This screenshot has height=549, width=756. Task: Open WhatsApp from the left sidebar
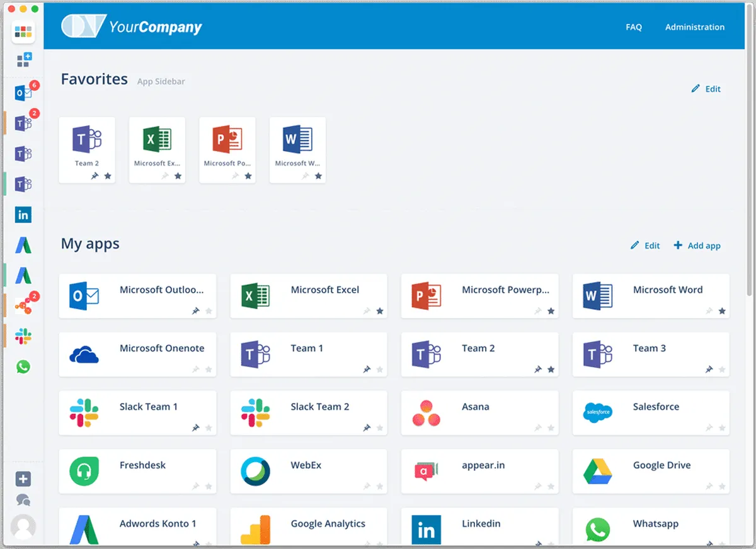click(x=23, y=366)
